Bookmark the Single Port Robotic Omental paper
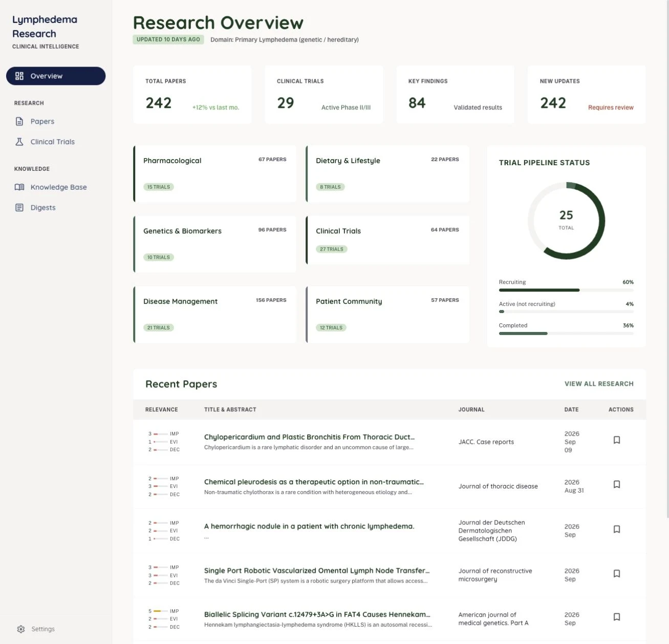 point(617,573)
